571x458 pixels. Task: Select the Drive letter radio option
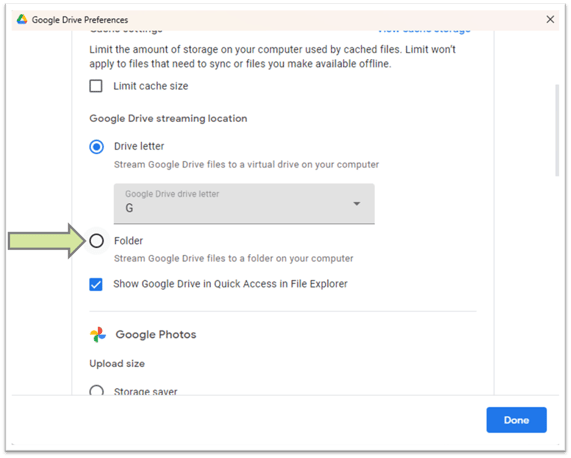[97, 147]
